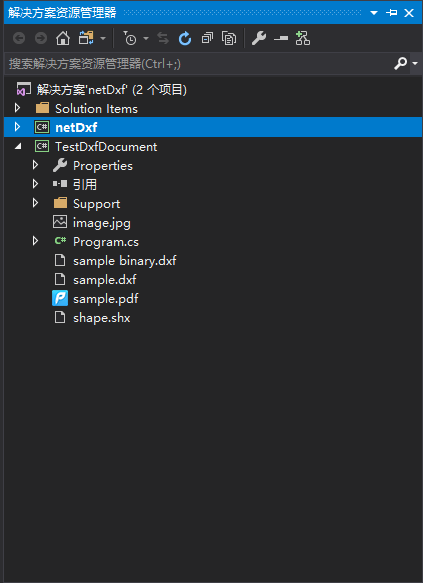Select sample.pdf in the tree
The height and width of the screenshot is (583, 423).
96,299
